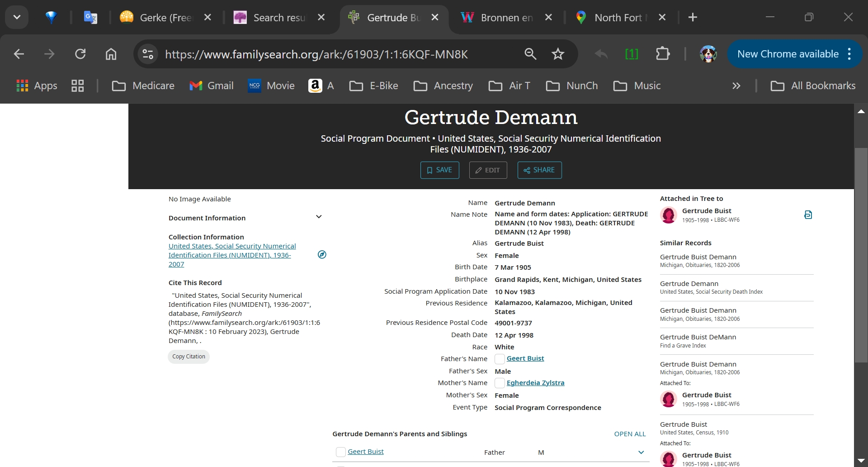Open the Movie bookmark
868x467 pixels.
click(x=272, y=86)
